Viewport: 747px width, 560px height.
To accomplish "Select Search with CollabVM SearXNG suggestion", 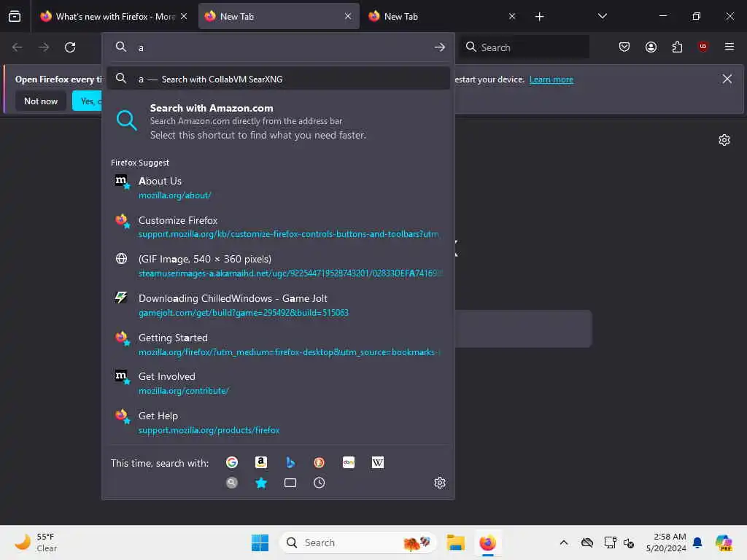I will pos(278,79).
